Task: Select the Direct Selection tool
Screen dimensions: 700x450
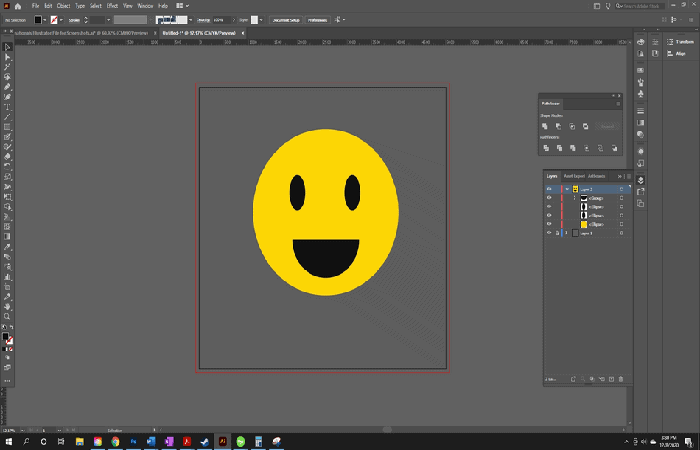Action: (x=7, y=57)
